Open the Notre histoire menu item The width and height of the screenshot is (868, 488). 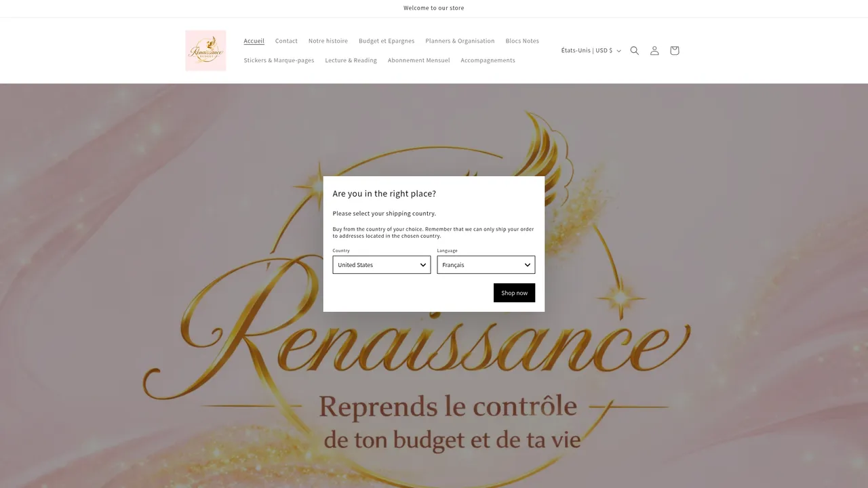328,41
